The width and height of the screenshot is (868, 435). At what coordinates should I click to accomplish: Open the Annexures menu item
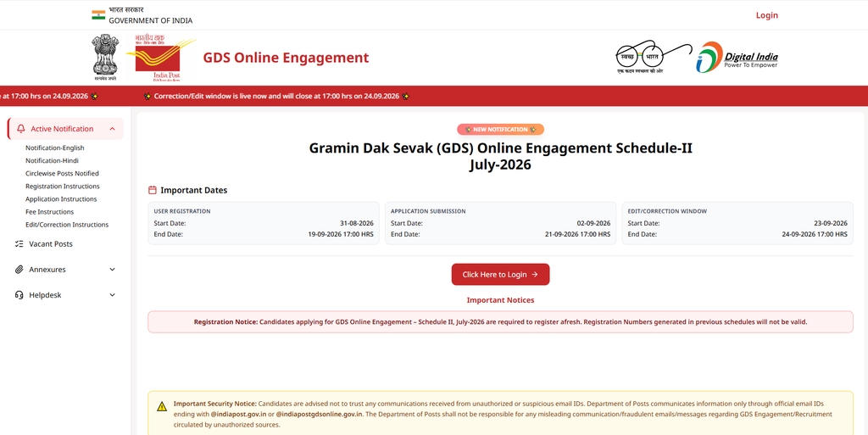[x=66, y=270]
